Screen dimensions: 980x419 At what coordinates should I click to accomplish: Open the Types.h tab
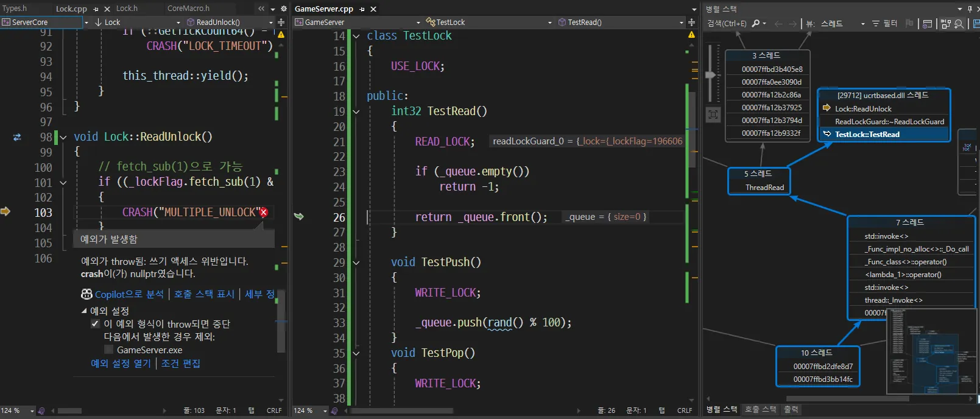point(15,9)
